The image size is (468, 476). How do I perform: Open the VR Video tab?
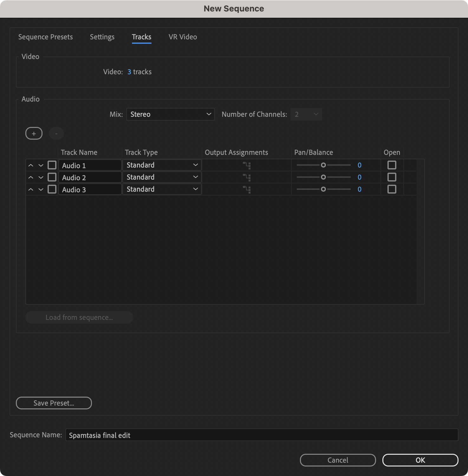click(x=183, y=37)
